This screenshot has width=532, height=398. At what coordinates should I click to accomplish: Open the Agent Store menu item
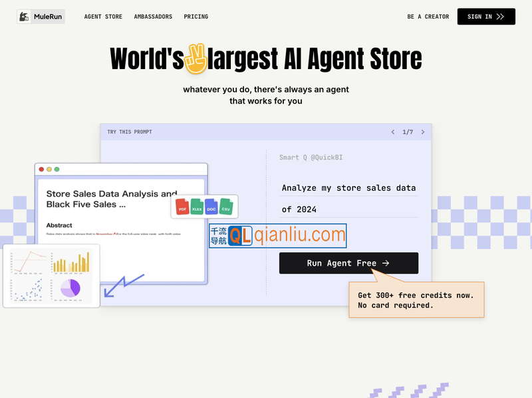pyautogui.click(x=103, y=17)
